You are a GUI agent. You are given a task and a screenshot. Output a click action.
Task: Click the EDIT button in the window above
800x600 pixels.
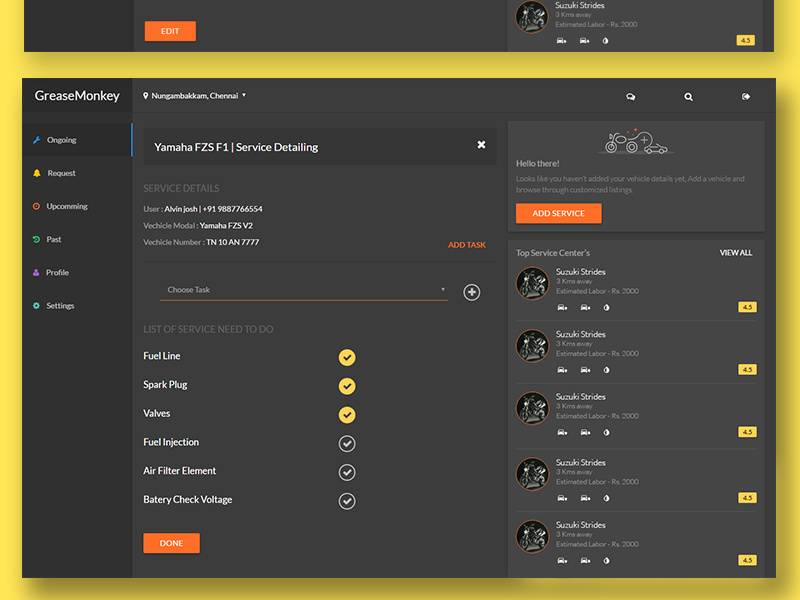click(170, 31)
